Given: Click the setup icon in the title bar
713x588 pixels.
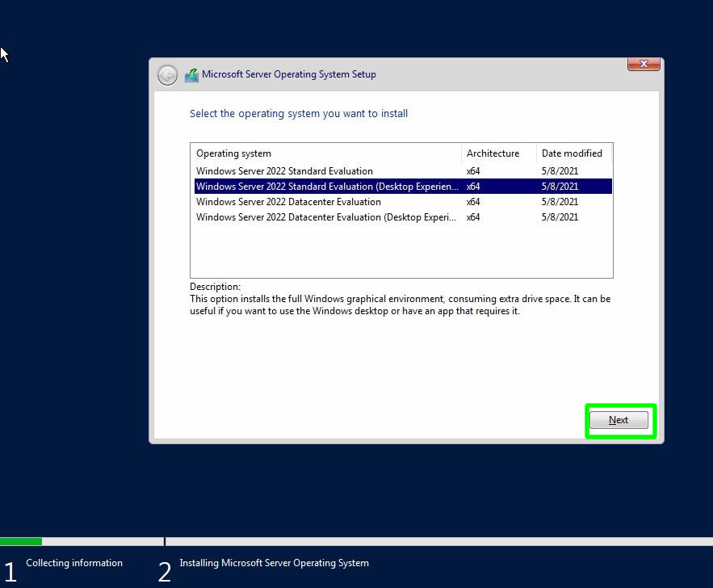Looking at the screenshot, I should [x=191, y=75].
